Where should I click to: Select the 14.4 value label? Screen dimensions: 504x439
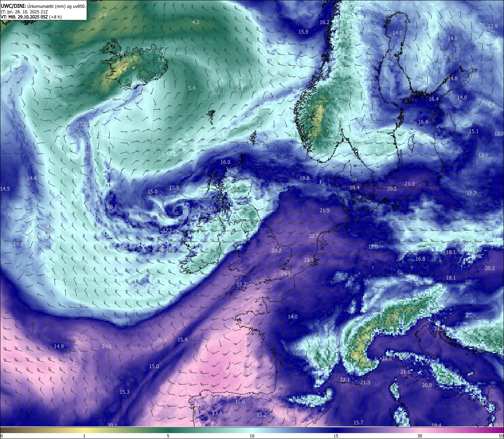pos(31,178)
